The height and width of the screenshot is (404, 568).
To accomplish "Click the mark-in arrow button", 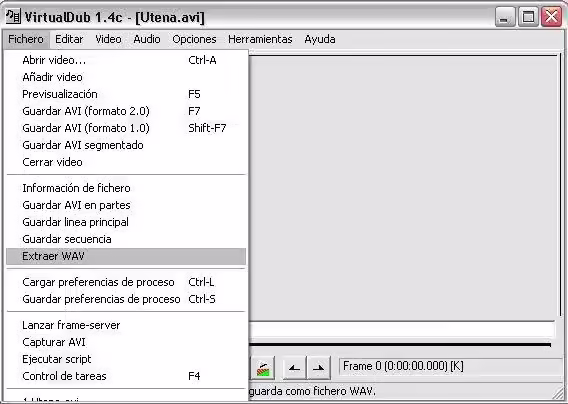I will pyautogui.click(x=294, y=368).
